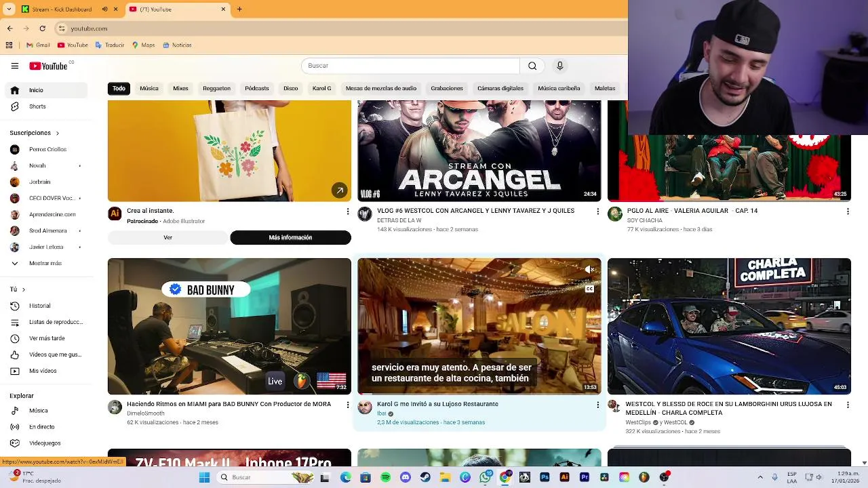Screen dimensions: 868x488
Task: Open Bad Bunny Miami studio thumbnail
Action: 229,326
